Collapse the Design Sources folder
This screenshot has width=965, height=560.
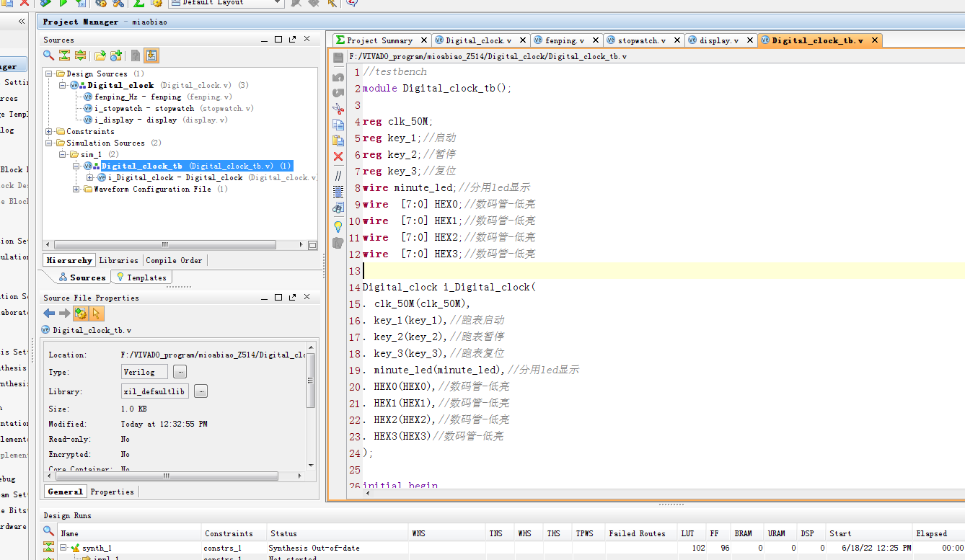49,74
